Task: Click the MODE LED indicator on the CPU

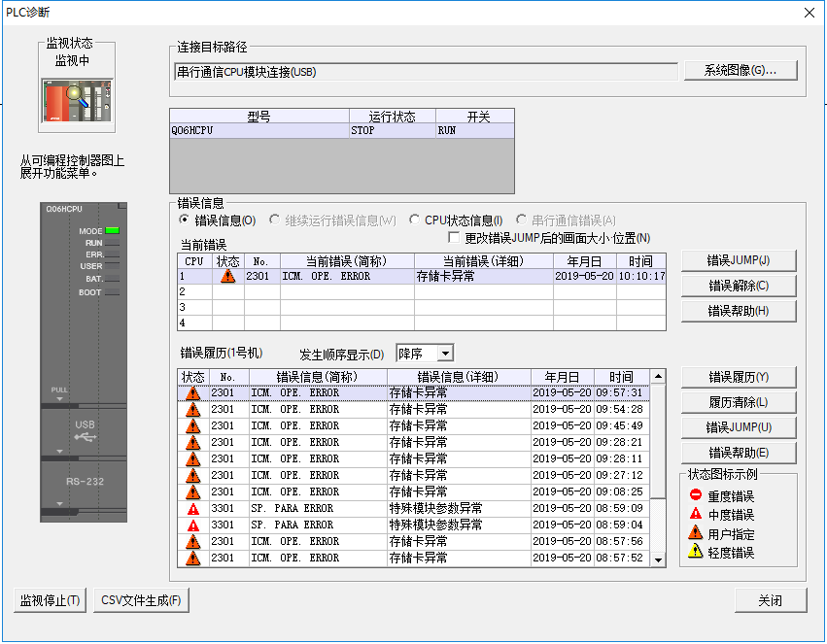Action: pyautogui.click(x=112, y=230)
